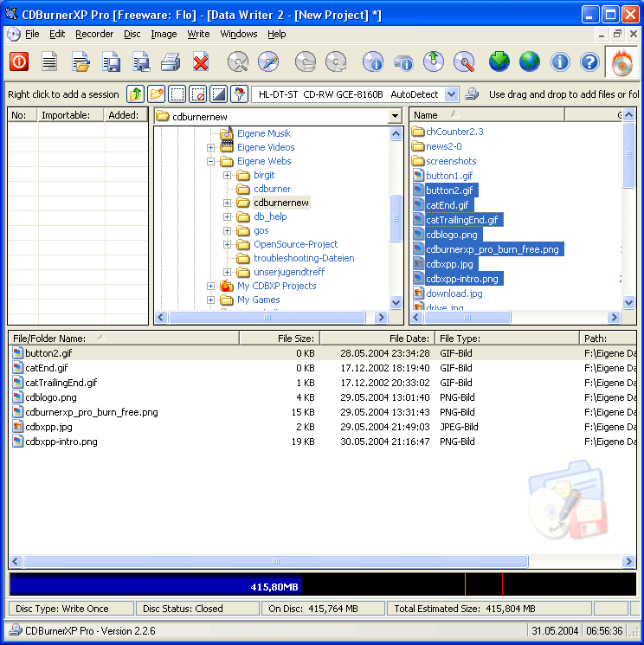Open project file via folder document icon
Viewport: 644px width, 645px height.
pyautogui.click(x=80, y=62)
